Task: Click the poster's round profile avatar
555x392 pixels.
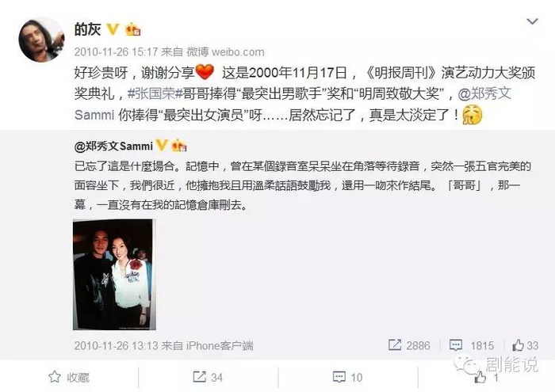Action: click(41, 40)
